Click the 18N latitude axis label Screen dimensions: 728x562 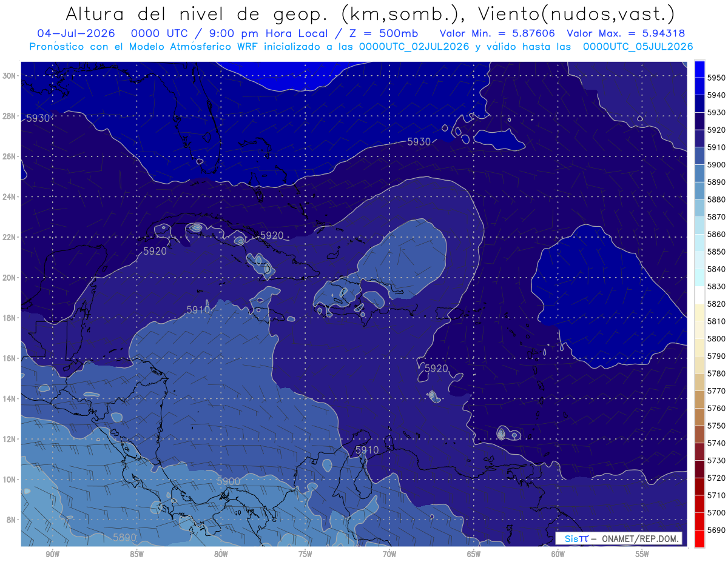pyautogui.click(x=10, y=318)
